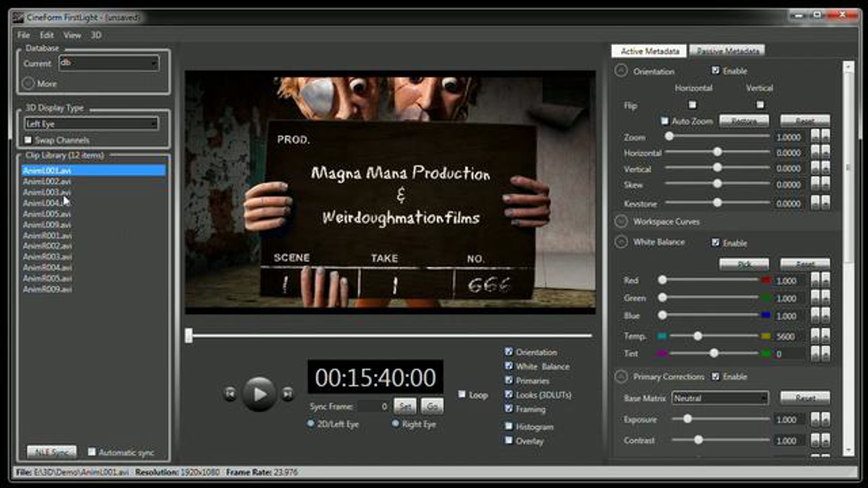The height and width of the screenshot is (488, 868).
Task: Click the right stepper button in the Zoom row
Action: coord(825,137)
